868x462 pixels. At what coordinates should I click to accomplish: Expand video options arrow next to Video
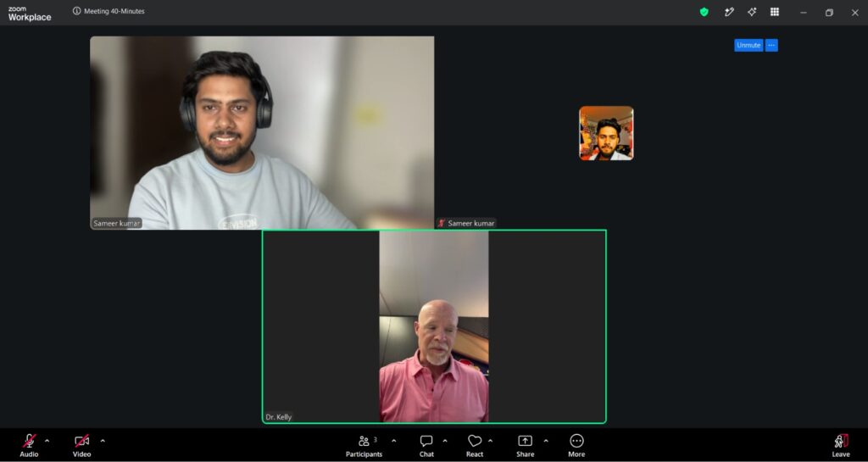tap(103, 441)
